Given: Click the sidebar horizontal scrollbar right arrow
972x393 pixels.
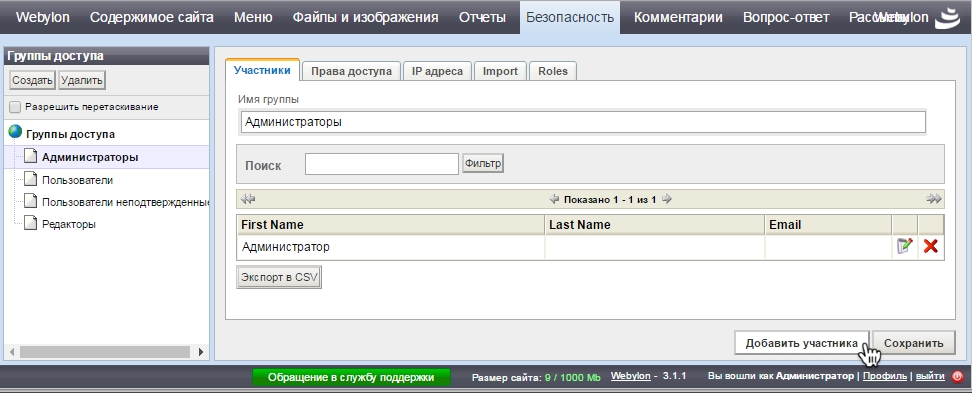Looking at the screenshot, I should pyautogui.click(x=200, y=351).
